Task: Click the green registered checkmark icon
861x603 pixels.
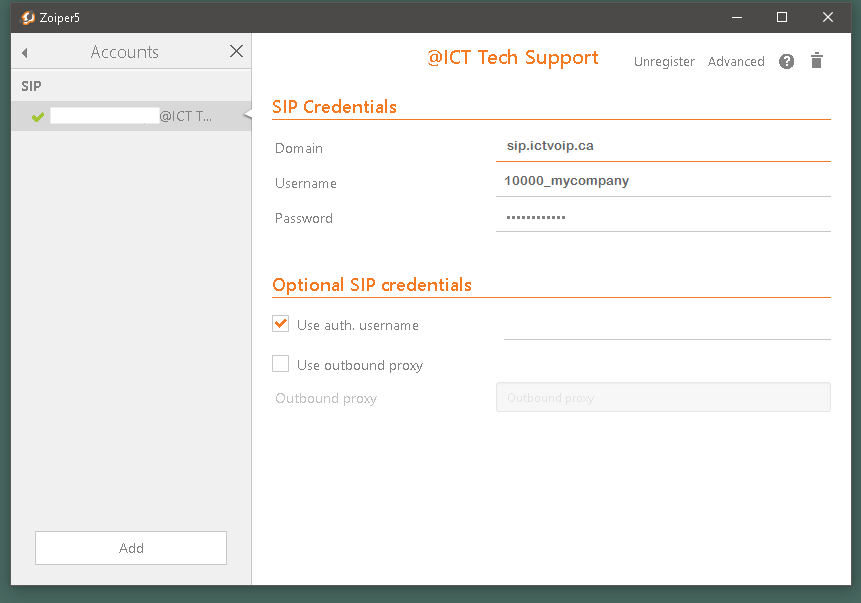Action: [38, 116]
